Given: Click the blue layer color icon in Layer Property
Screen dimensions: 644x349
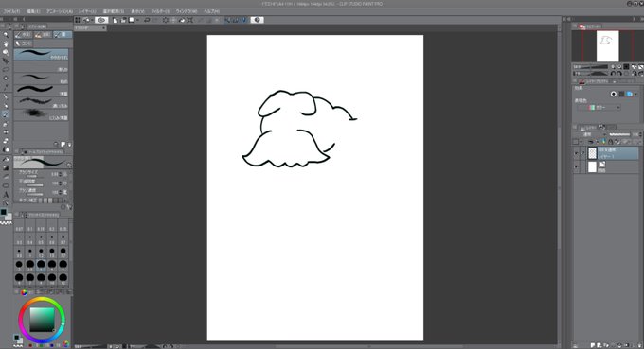Looking at the screenshot, I should [x=629, y=94].
